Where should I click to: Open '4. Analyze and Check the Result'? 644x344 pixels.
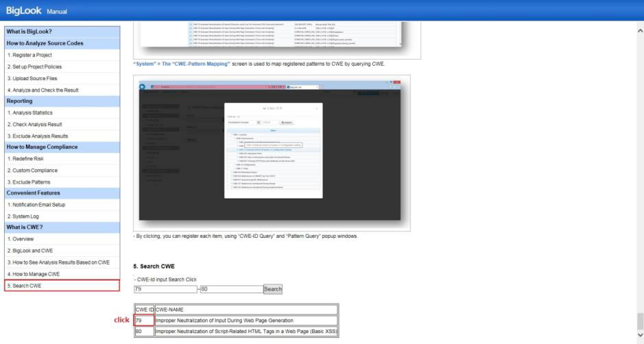tap(62, 90)
